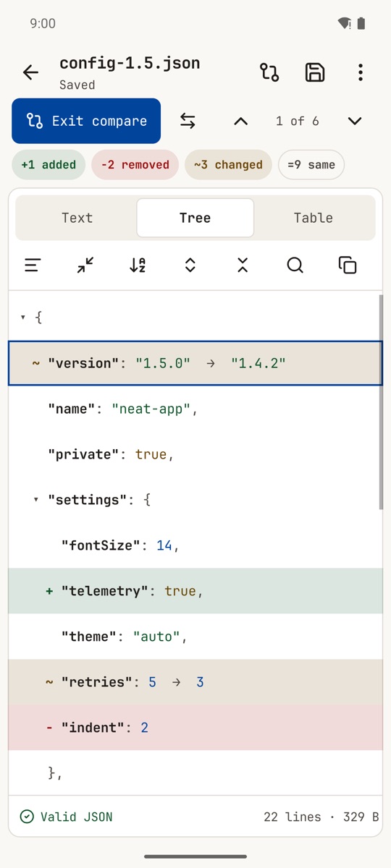Collapse the root object node
Image resolution: width=391 pixels, height=868 pixels.
coord(23,318)
